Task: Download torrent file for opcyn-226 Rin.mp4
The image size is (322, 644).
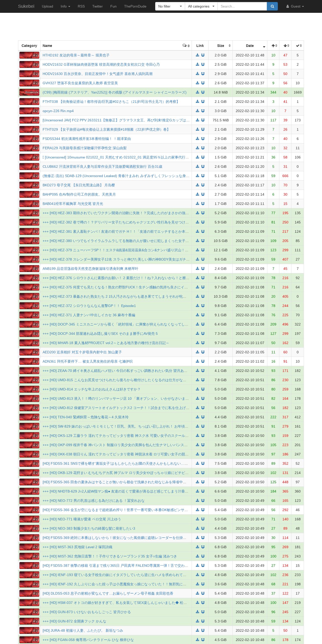Action: (x=197, y=111)
